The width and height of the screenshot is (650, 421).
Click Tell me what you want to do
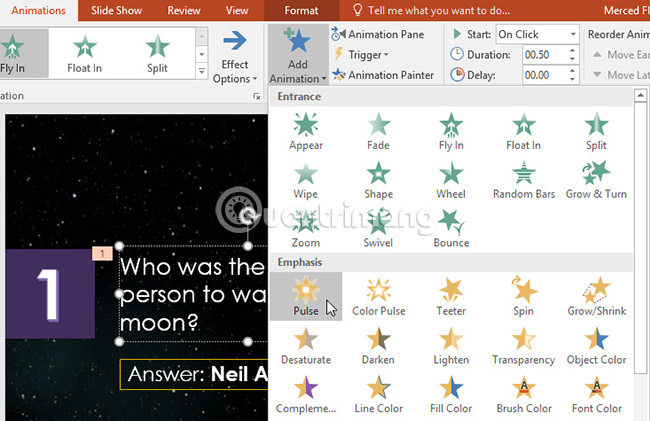[x=431, y=10]
